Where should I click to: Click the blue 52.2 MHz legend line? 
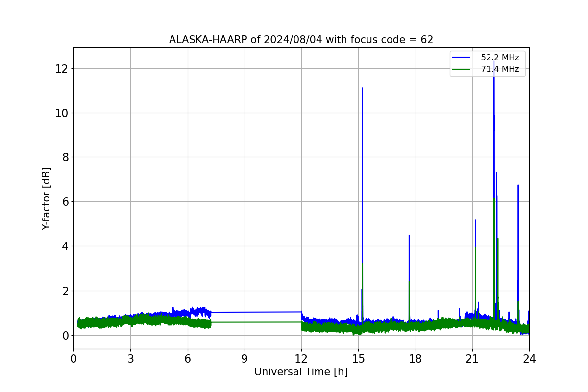click(x=462, y=58)
